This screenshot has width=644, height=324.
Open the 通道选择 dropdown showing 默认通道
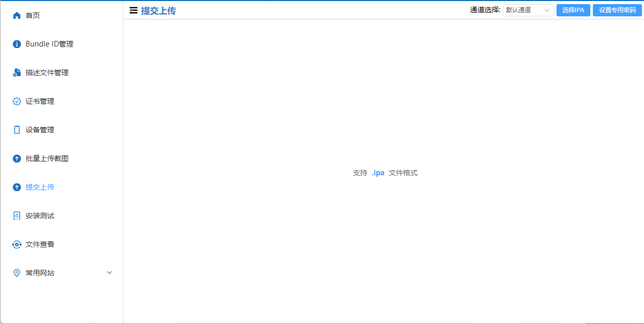(528, 10)
